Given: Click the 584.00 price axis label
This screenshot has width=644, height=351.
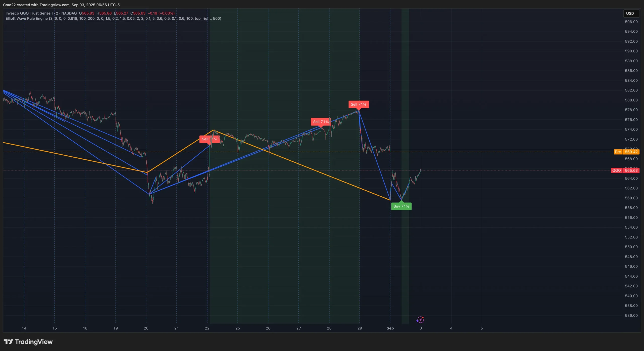Looking at the screenshot, I should (x=631, y=80).
